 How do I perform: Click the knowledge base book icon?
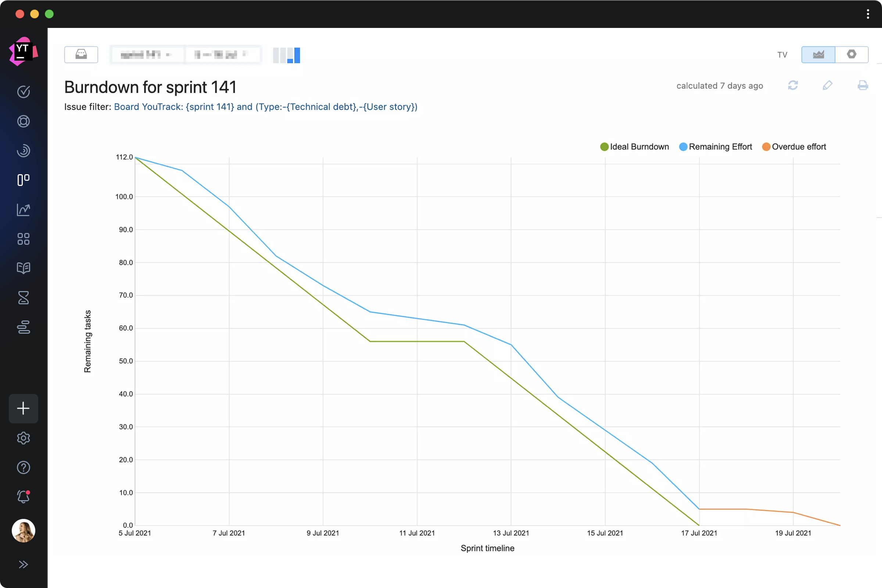click(x=23, y=268)
